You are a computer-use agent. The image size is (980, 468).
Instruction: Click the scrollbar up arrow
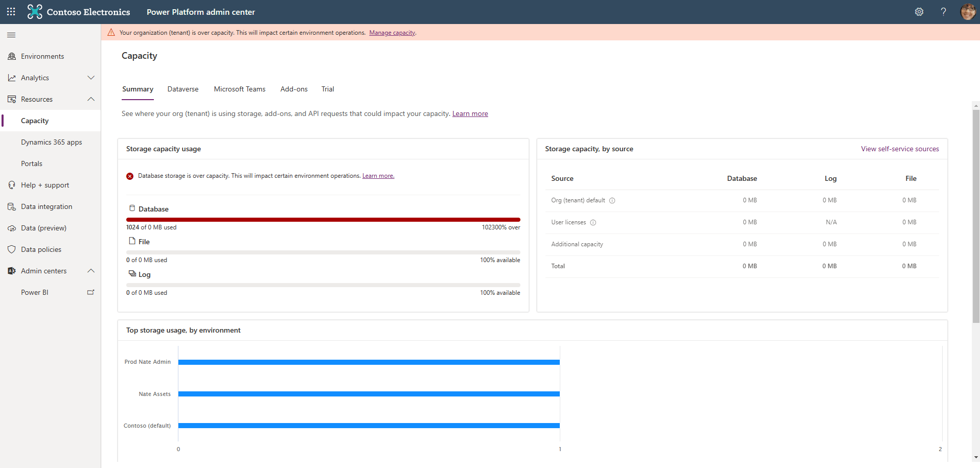pos(976,105)
